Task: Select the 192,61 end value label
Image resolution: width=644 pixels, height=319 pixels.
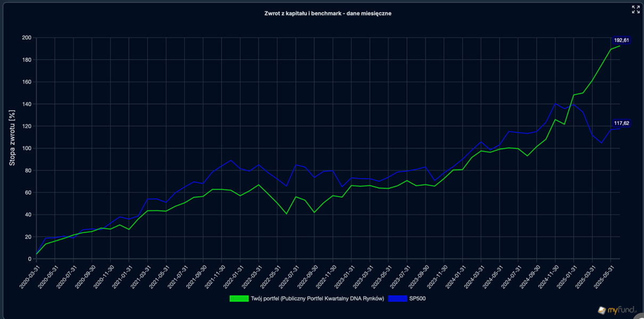Action: [x=621, y=40]
